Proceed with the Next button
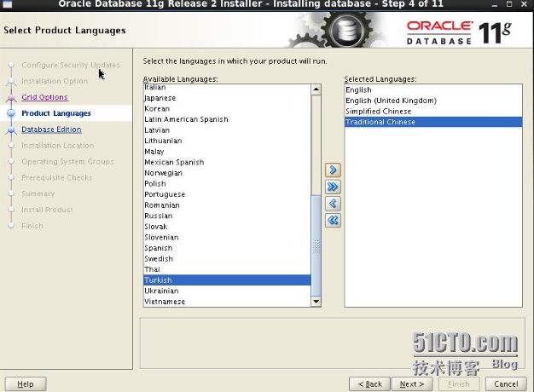Screen dimensions: 534x392 point(412,383)
